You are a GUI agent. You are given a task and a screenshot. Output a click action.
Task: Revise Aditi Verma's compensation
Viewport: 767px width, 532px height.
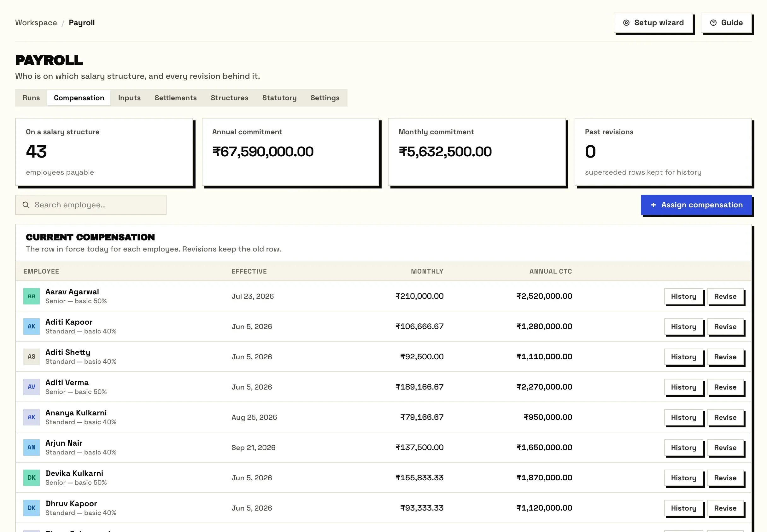[725, 387]
